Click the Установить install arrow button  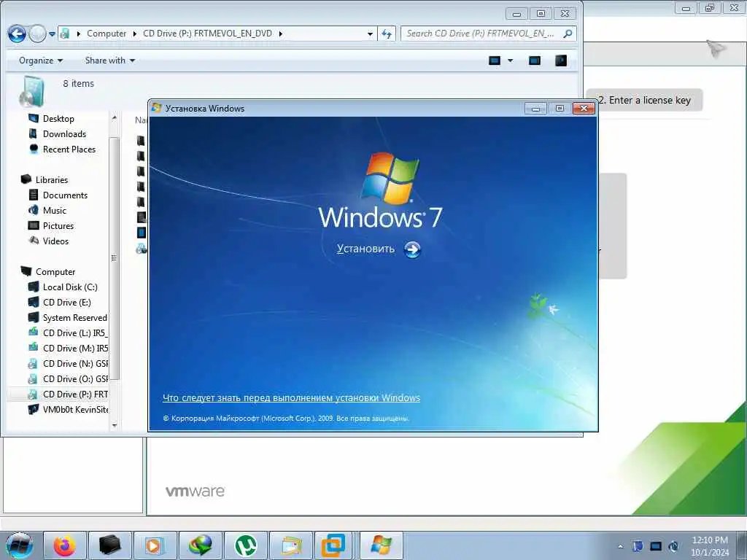[413, 249]
